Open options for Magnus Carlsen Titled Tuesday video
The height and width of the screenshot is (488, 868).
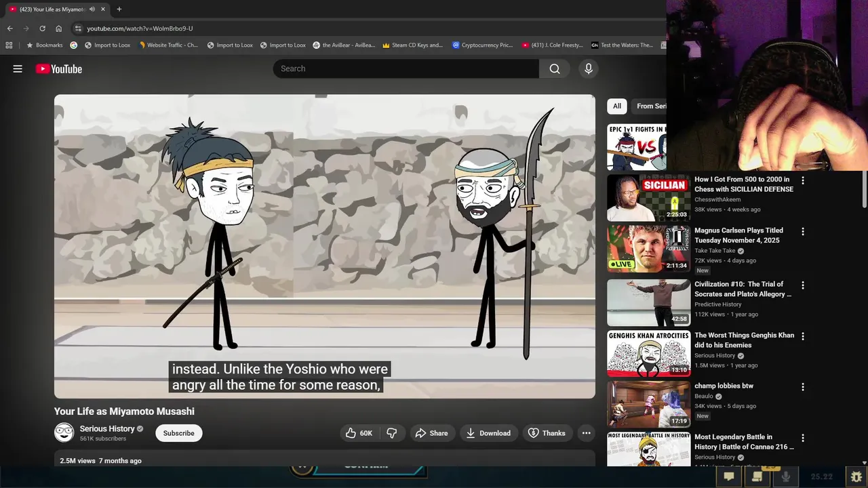[803, 231]
